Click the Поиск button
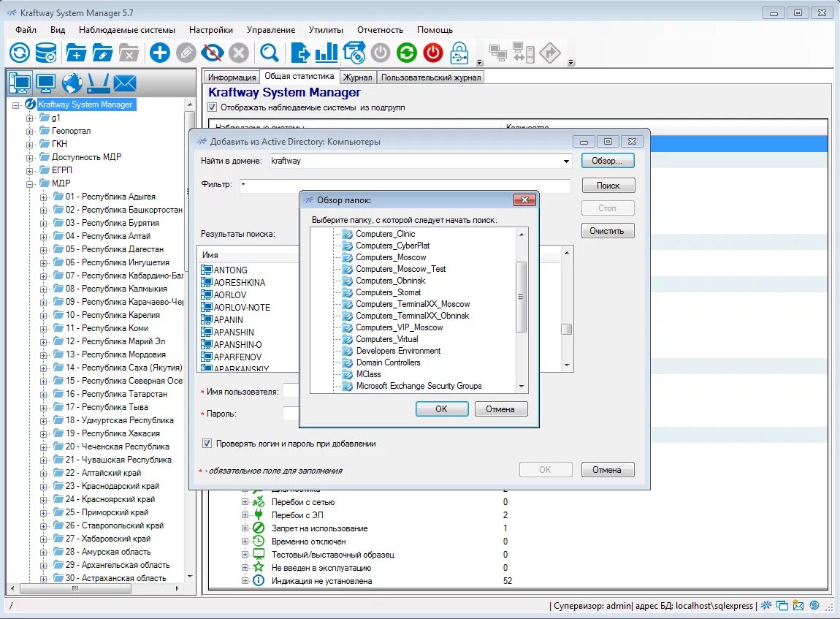The width and height of the screenshot is (840, 619). click(608, 186)
